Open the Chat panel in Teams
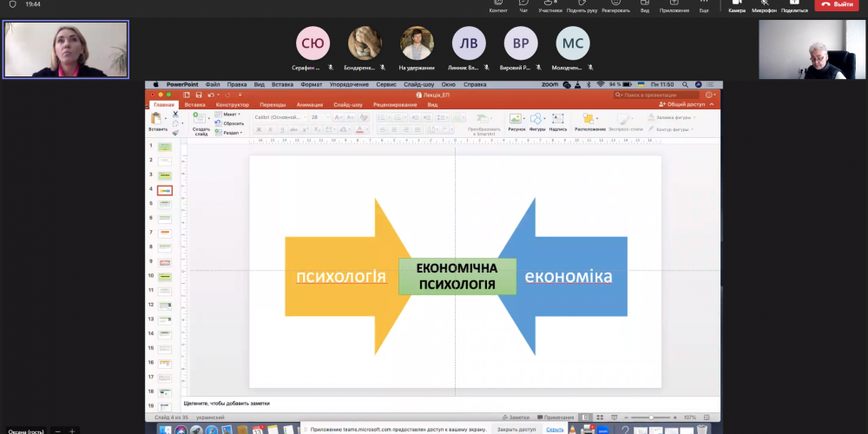 523,3
